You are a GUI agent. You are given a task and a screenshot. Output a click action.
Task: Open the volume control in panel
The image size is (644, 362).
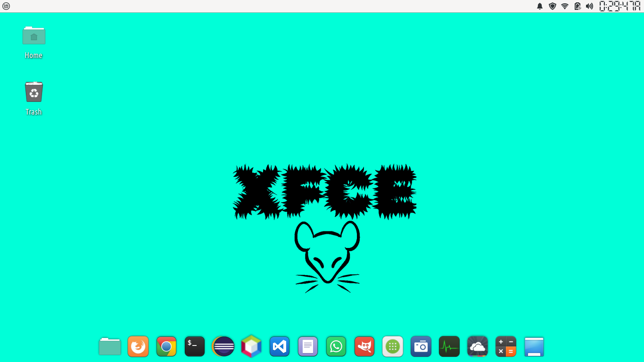(589, 6)
